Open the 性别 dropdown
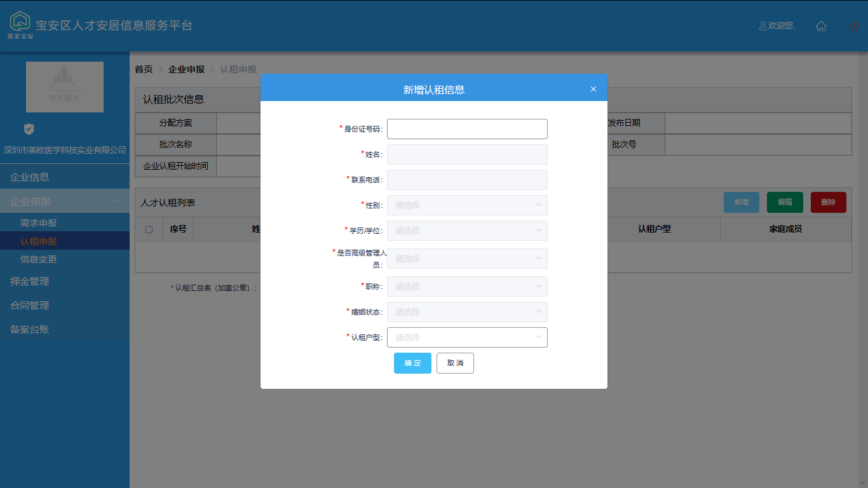Screen dimensions: 868x488 tap(467, 205)
